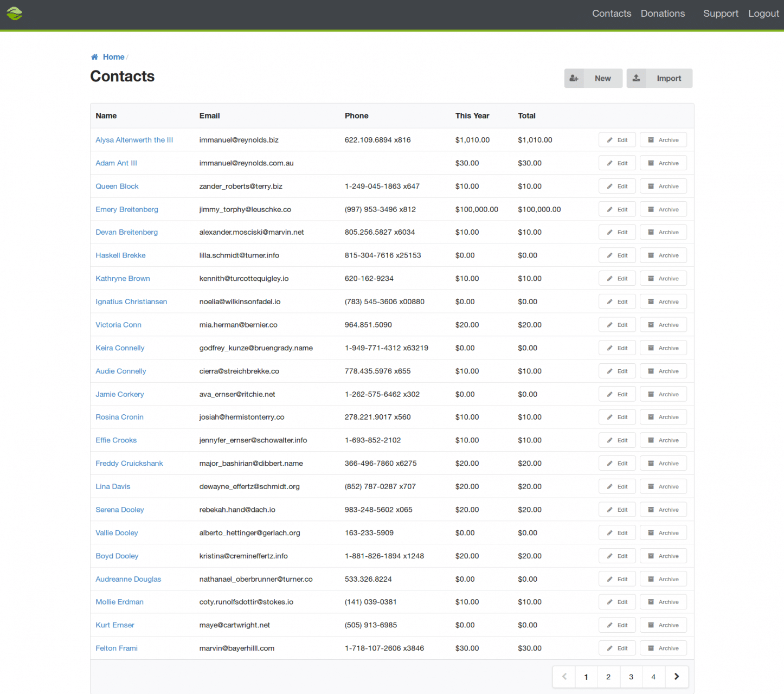Archive the contact Kurt Ernser

(663, 625)
